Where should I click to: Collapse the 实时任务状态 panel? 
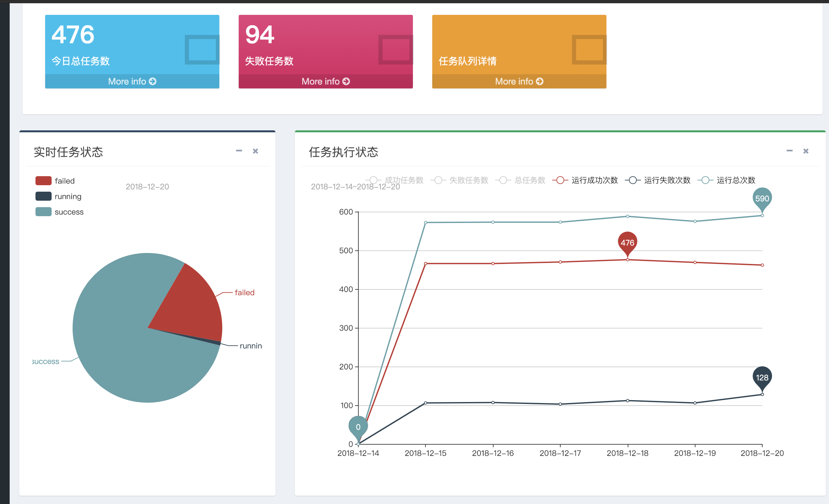pyautogui.click(x=239, y=151)
